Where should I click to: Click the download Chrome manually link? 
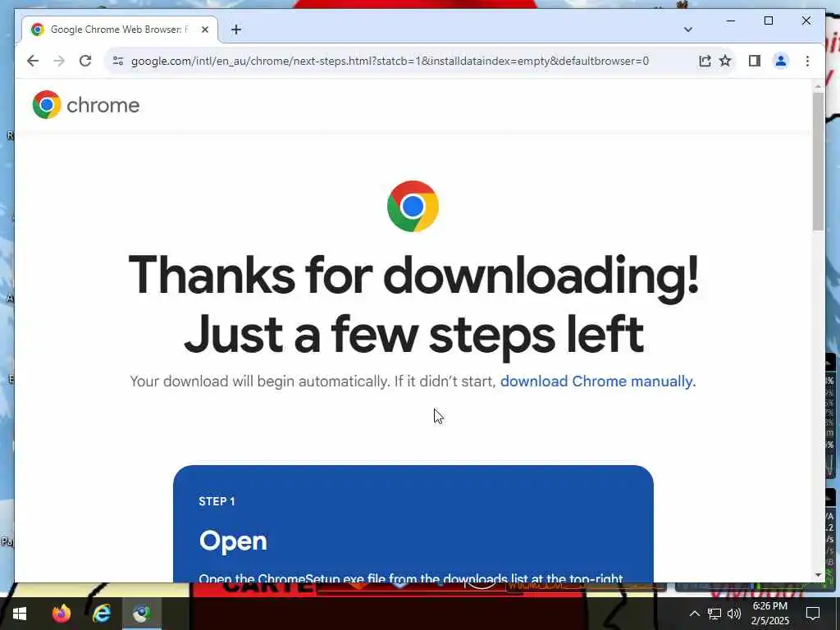tap(598, 381)
